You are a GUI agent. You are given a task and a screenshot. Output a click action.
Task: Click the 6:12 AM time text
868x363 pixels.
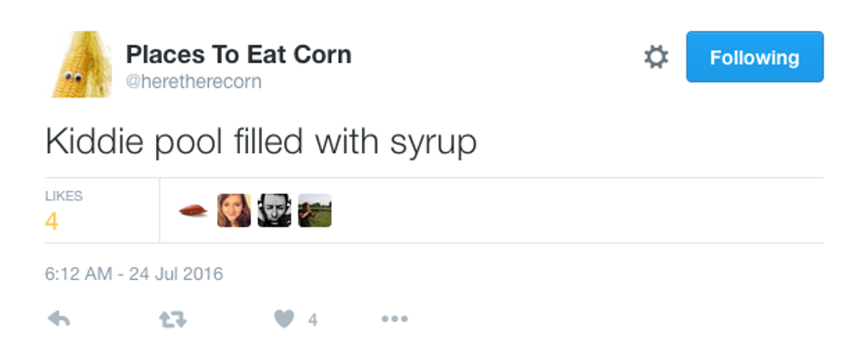point(78,274)
